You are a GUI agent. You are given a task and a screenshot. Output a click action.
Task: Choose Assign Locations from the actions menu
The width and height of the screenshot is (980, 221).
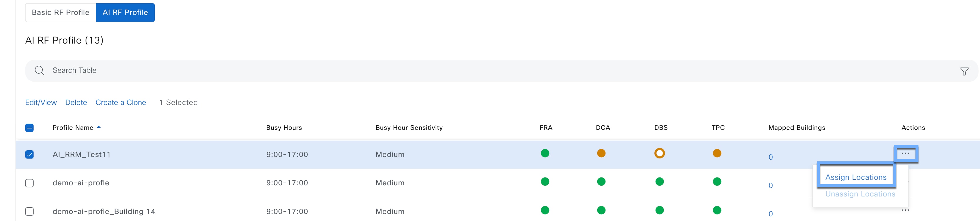point(856,177)
